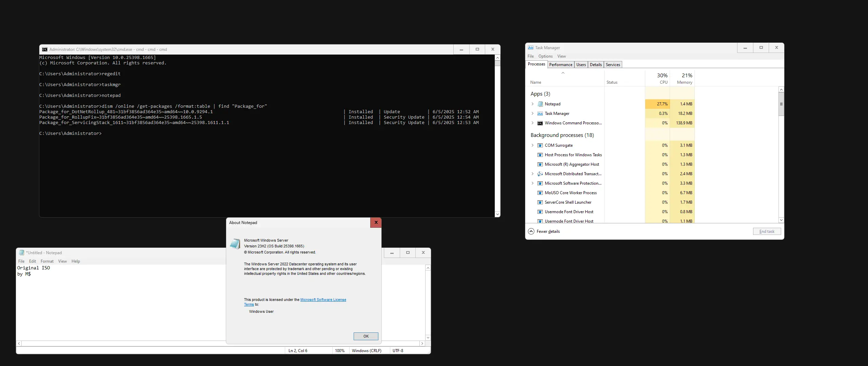This screenshot has height=366, width=868.
Task: Expand the Windows Command Processor group
Action: pos(532,123)
